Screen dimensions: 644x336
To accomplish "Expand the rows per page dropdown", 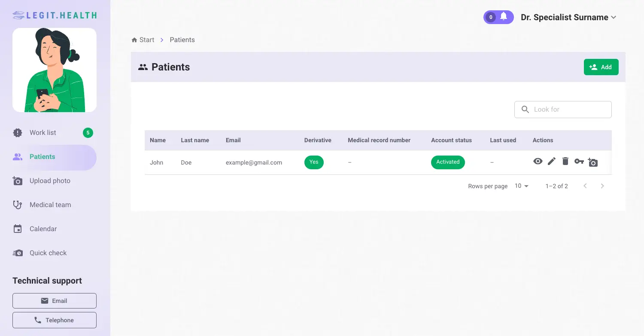I will [521, 186].
